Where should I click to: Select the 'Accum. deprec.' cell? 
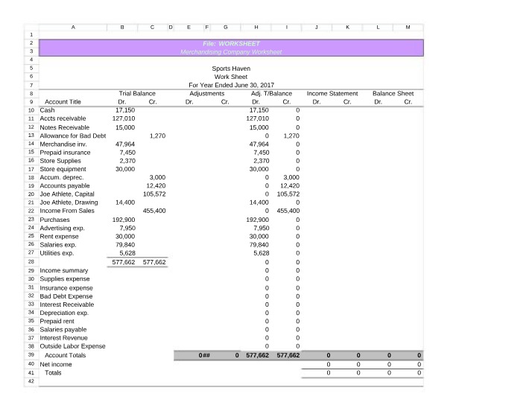61,177
